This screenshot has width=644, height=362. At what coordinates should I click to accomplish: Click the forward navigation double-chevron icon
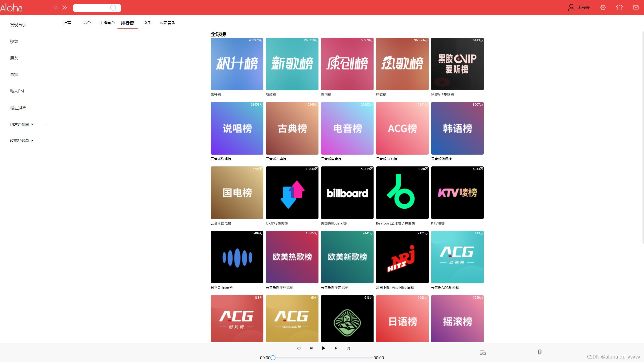point(65,8)
